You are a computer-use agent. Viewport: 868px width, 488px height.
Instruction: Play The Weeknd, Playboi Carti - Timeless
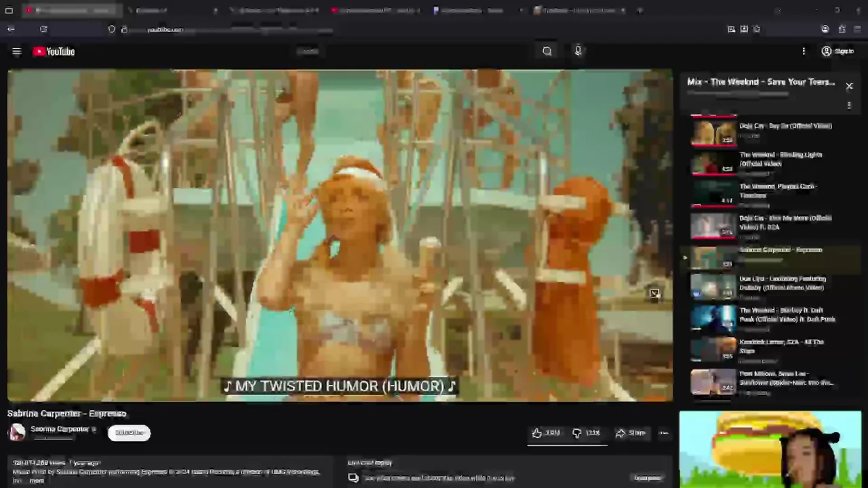(770, 195)
